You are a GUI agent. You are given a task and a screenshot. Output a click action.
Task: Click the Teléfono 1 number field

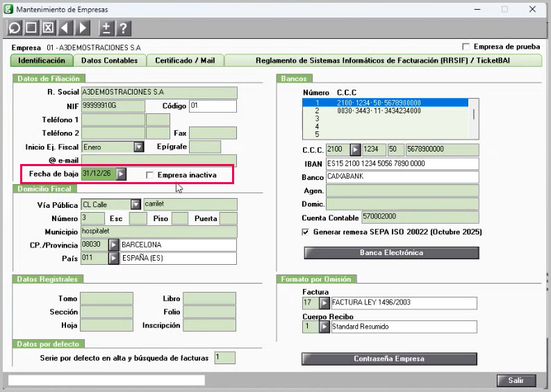click(x=113, y=120)
